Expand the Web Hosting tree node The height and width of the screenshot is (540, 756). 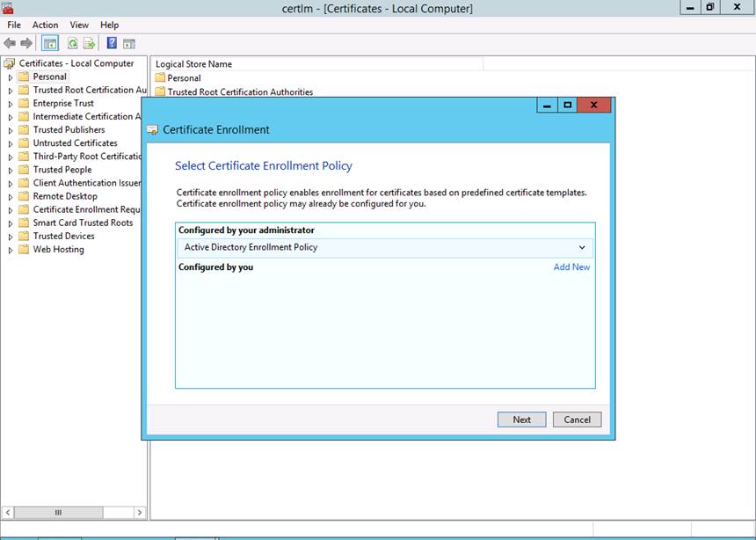[x=11, y=250]
